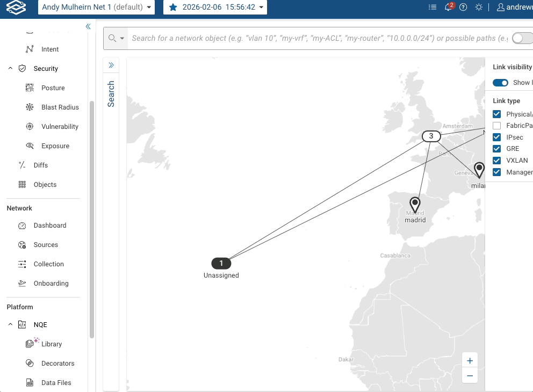This screenshot has height=392, width=533.
Task: Uncheck the Management link type checkbox
Action: pos(496,172)
